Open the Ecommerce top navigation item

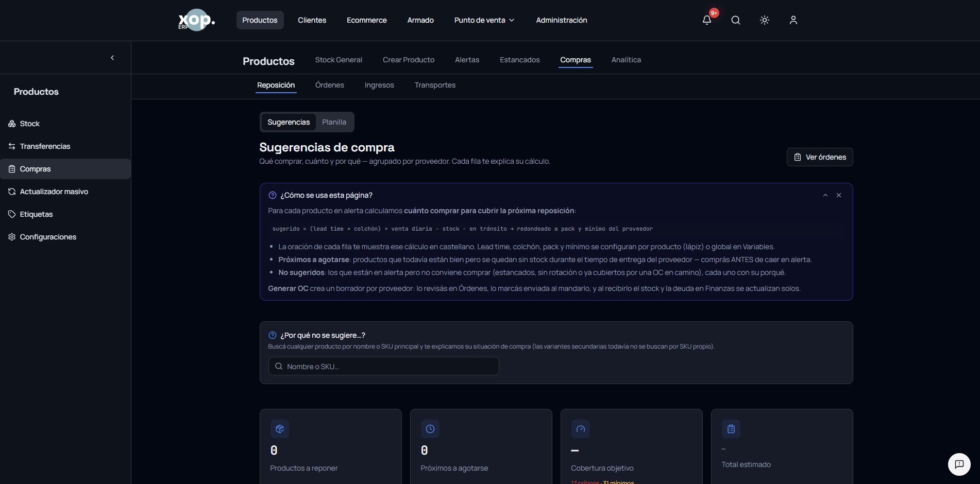pyautogui.click(x=366, y=20)
